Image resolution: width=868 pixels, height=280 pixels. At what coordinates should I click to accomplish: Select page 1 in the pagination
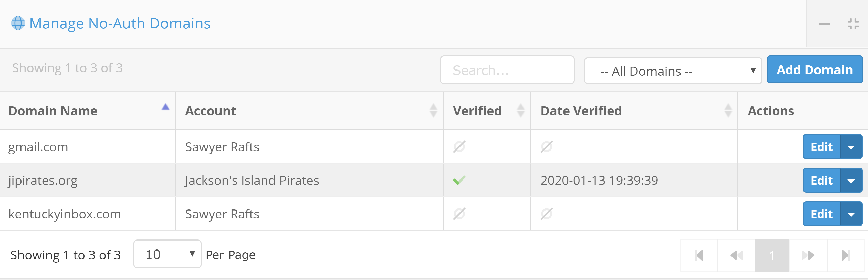tap(772, 255)
